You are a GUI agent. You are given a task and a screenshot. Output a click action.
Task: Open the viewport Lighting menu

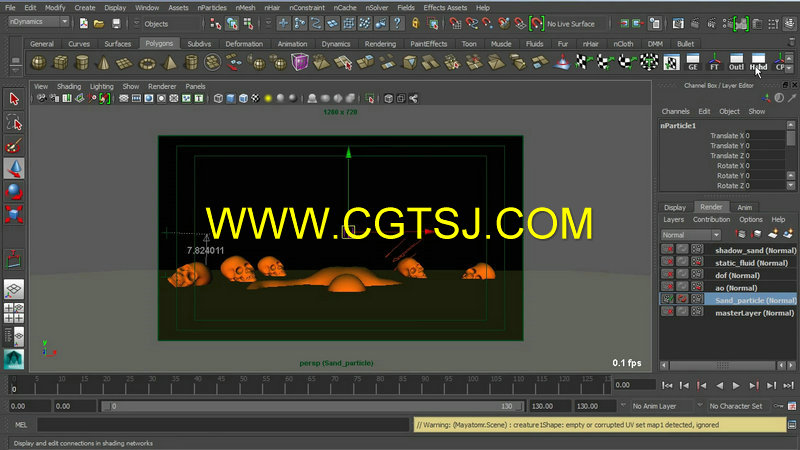click(x=102, y=86)
